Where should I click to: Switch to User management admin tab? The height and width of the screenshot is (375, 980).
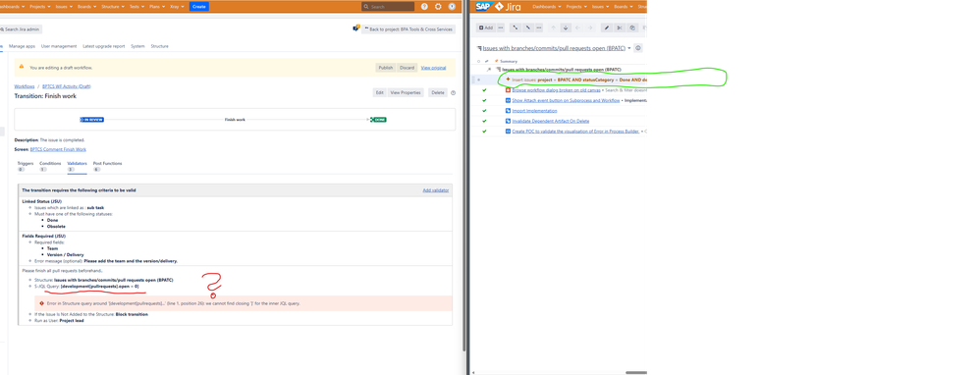[x=59, y=46]
